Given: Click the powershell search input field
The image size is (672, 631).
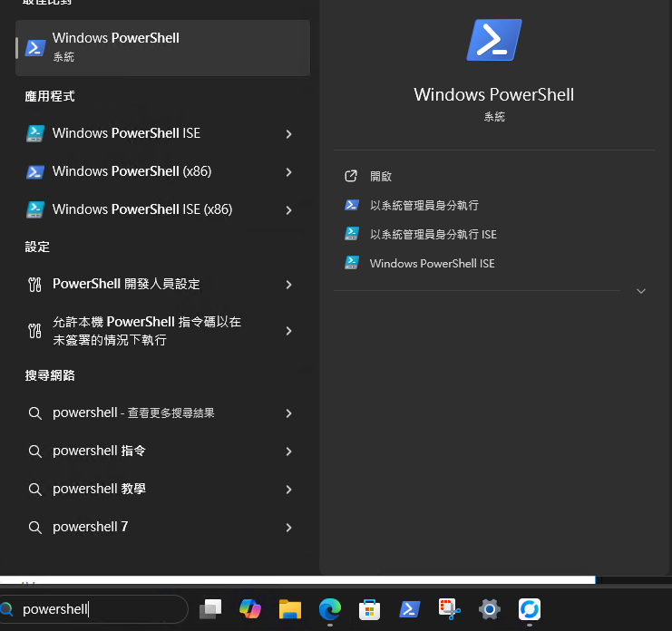Looking at the screenshot, I should pos(93,609).
